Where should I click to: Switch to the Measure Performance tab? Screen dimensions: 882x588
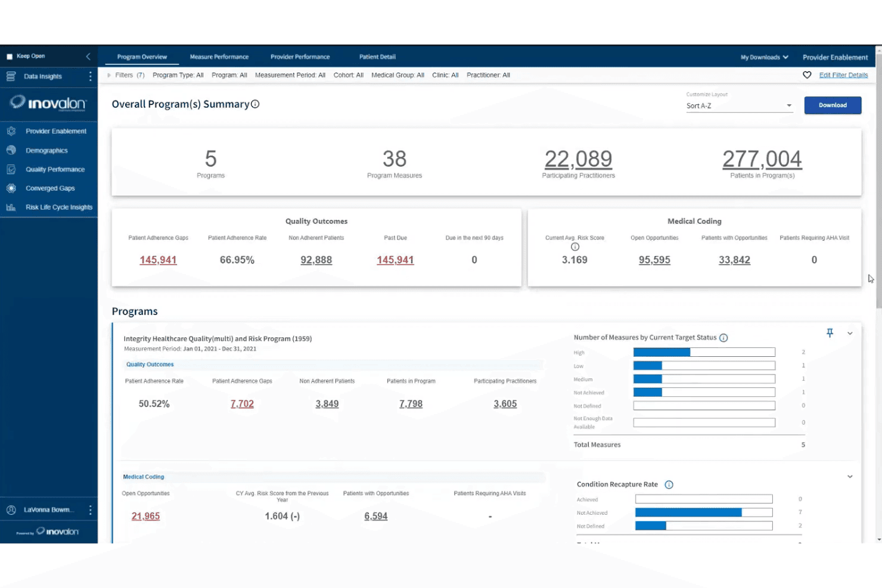219,57
